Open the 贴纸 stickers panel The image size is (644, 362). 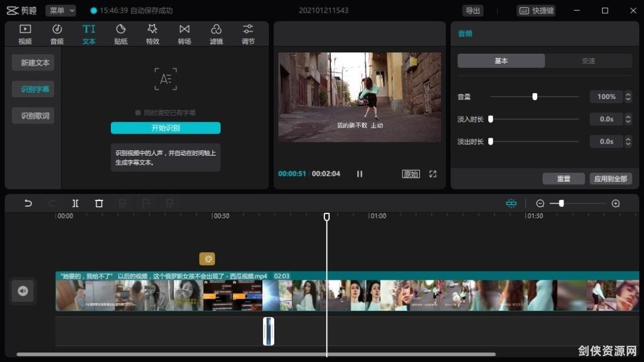click(x=120, y=34)
